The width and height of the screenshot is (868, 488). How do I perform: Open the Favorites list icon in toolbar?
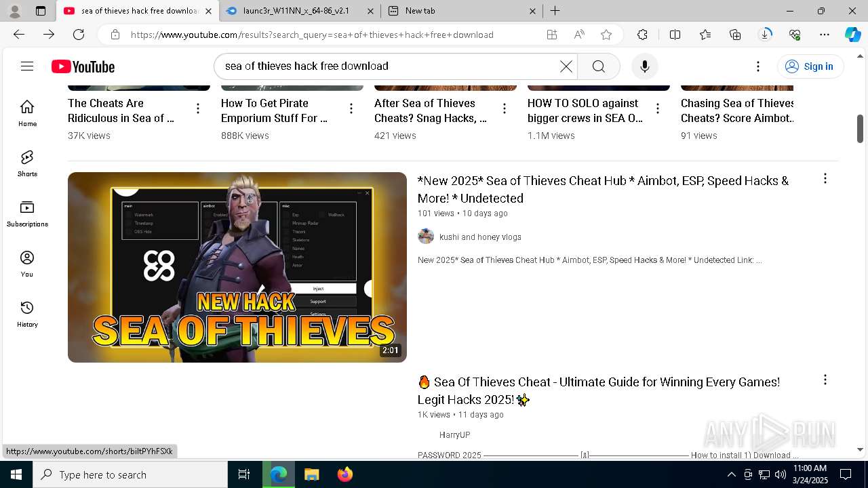point(705,35)
